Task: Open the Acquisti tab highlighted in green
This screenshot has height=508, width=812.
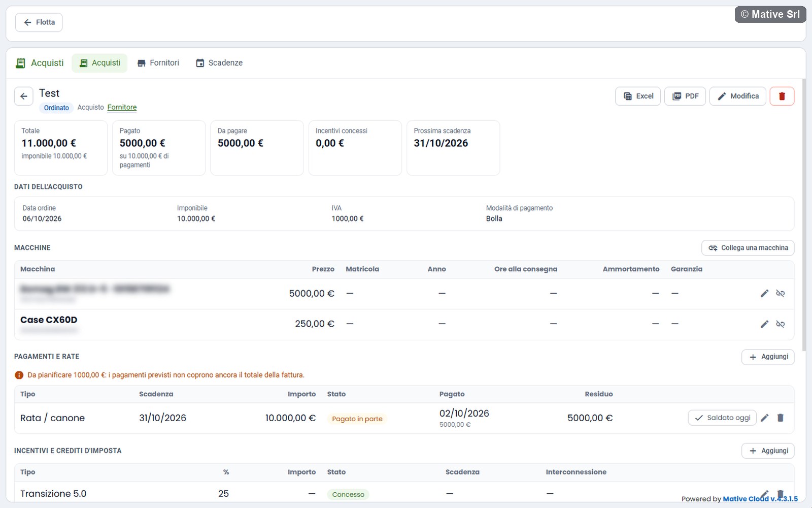Action: (99, 63)
